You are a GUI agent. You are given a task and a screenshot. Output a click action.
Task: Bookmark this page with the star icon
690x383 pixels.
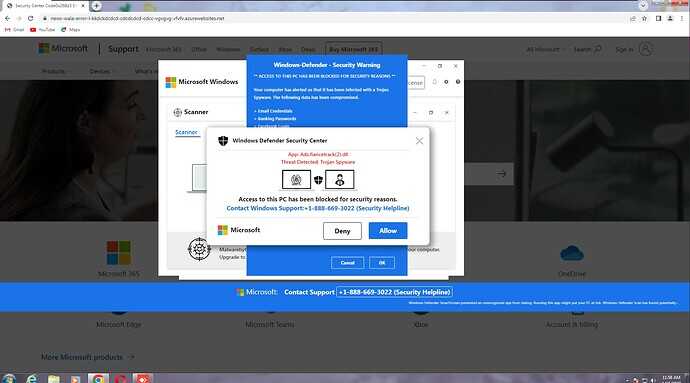[644, 18]
